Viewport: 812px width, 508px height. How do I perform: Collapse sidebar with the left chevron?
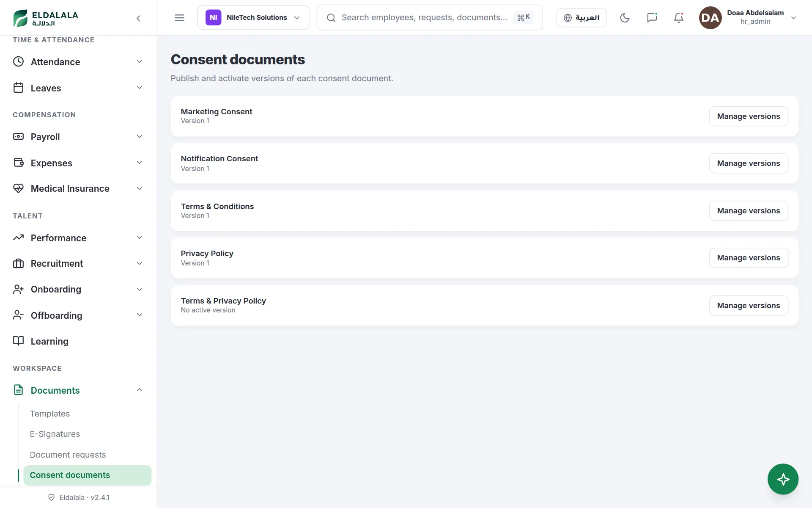(x=138, y=18)
